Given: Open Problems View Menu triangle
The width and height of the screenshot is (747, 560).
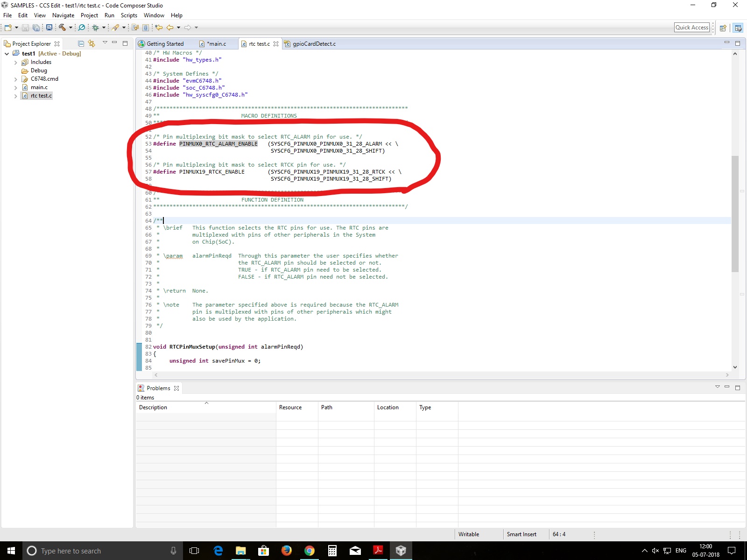Looking at the screenshot, I should pos(718,387).
